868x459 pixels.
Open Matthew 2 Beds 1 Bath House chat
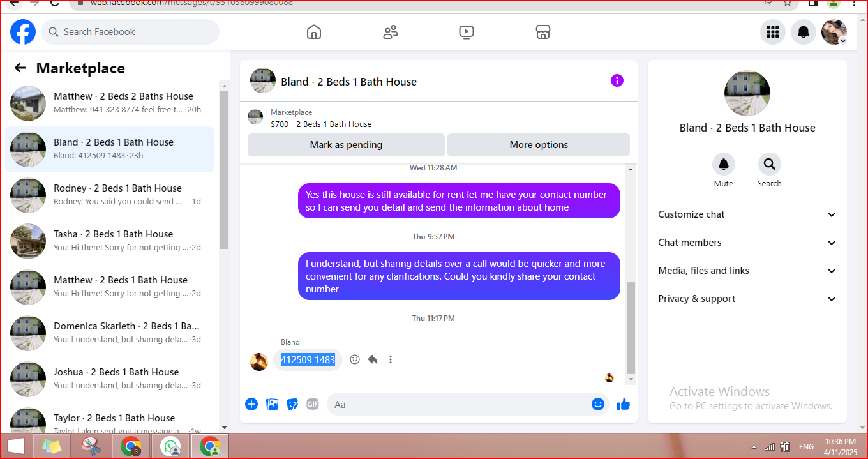[110, 287]
